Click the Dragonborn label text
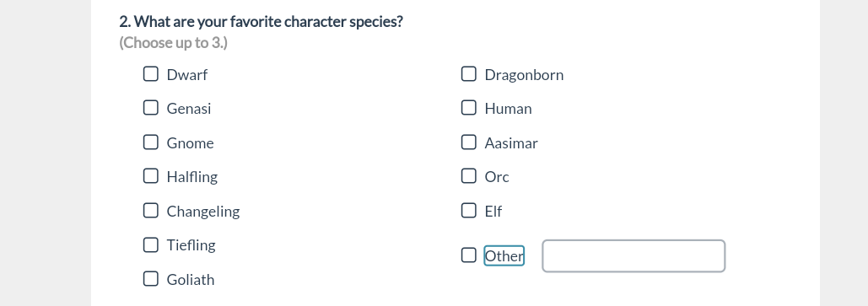 point(524,75)
